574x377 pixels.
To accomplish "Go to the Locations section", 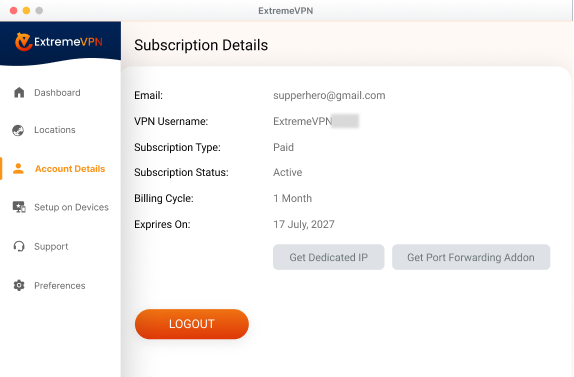I will 55,130.
